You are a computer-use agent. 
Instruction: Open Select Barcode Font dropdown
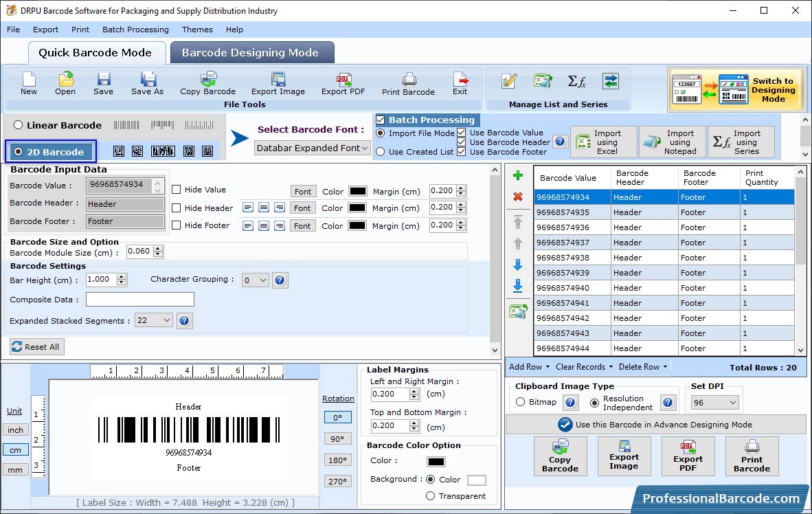(313, 148)
